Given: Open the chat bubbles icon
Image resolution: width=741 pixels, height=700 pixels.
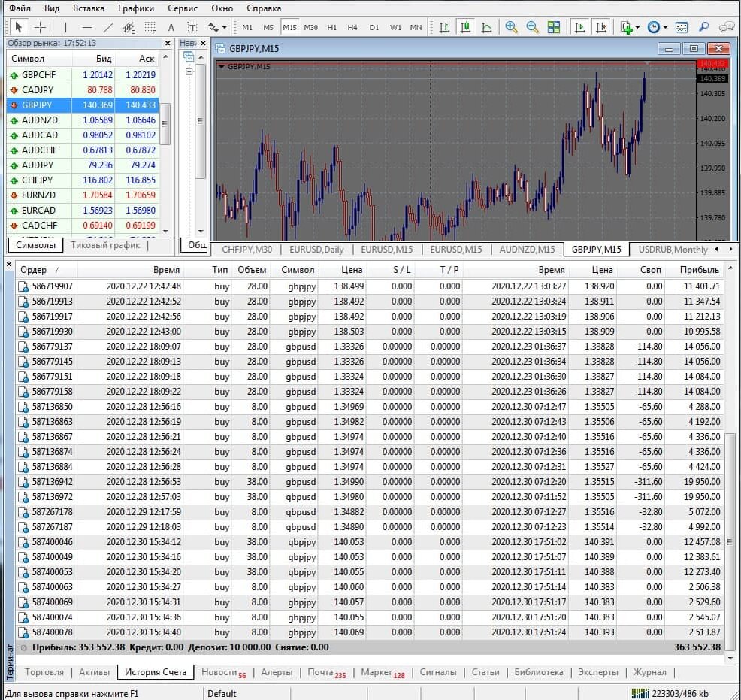Looking at the screenshot, I should pyautogui.click(x=727, y=27).
